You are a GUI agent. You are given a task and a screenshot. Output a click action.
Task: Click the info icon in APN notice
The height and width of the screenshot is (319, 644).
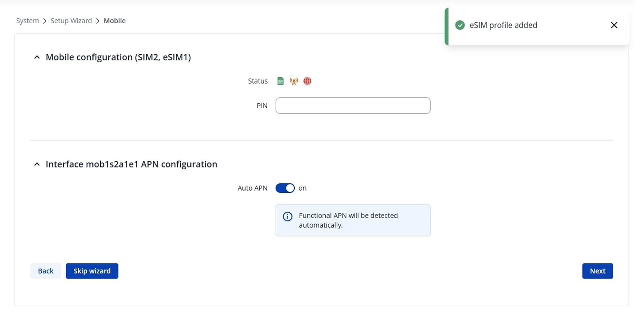288,217
